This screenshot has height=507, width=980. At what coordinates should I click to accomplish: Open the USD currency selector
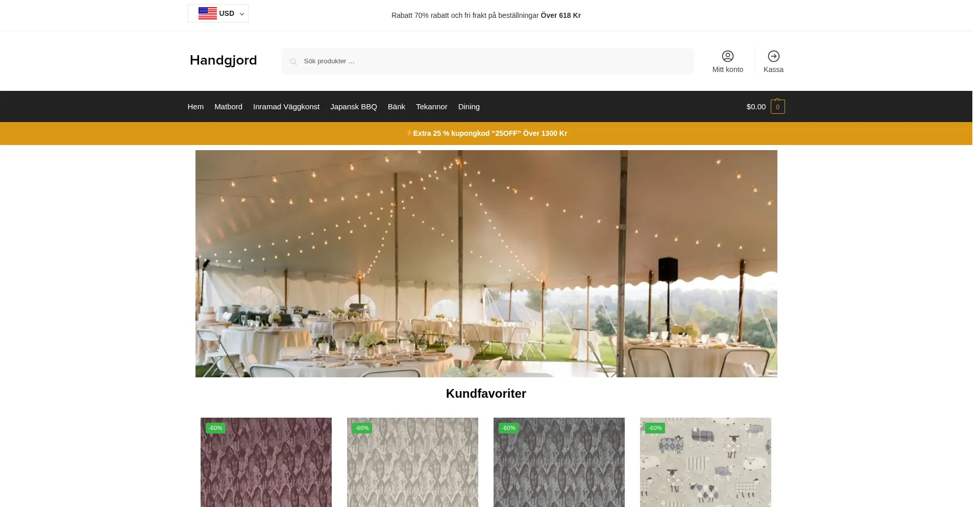pyautogui.click(x=218, y=13)
